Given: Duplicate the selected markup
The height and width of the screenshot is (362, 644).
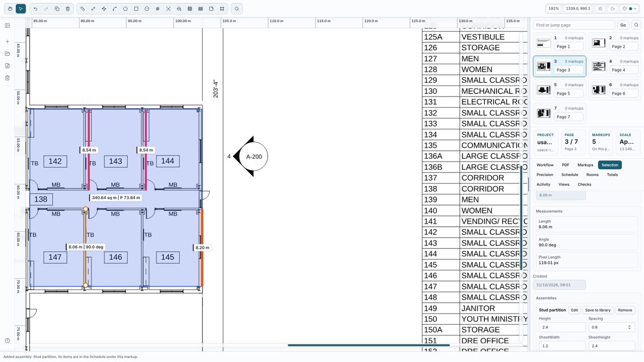Looking at the screenshot, I should 57,9.
